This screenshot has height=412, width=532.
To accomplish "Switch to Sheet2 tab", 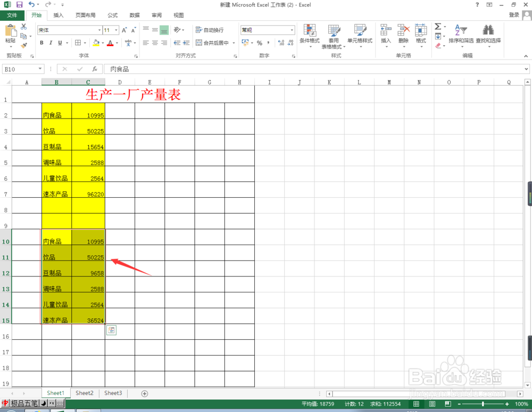I will pos(85,393).
